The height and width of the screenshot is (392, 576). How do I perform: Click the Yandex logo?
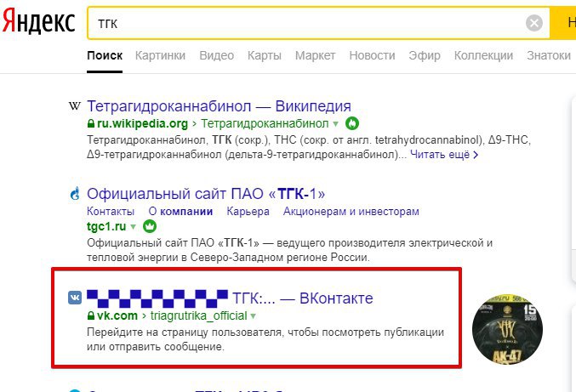(x=38, y=21)
